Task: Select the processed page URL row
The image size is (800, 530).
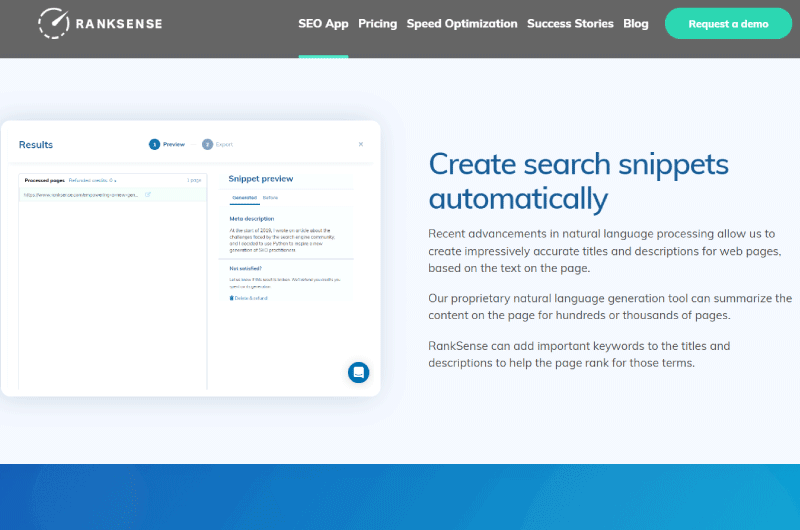Action: coord(113,194)
